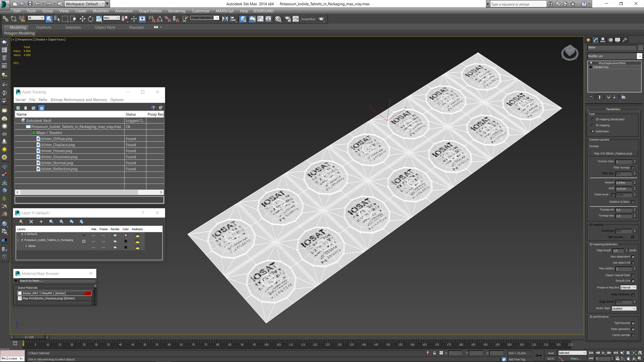Click Map #10 (blister_Displace.png) button

point(613,154)
